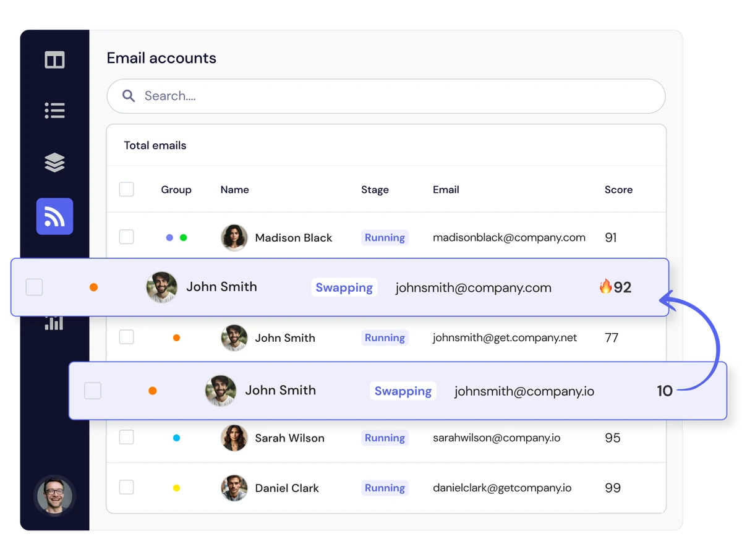The image size is (742, 560).
Task: Open the list view icon in sidebar
Action: click(54, 111)
